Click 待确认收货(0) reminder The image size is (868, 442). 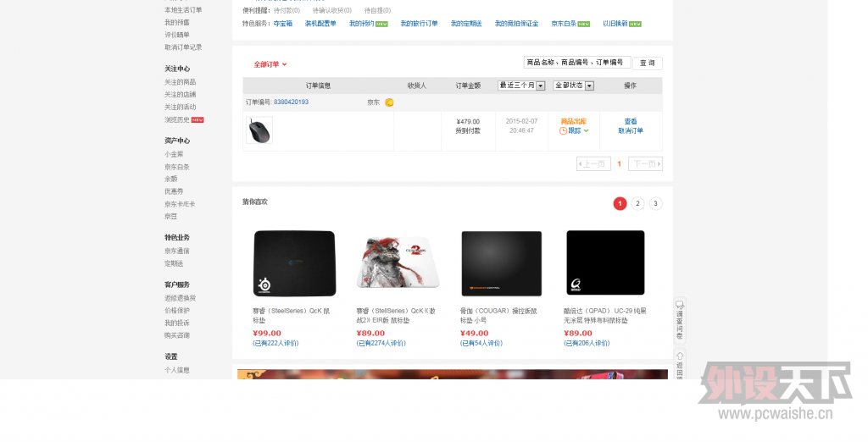[332, 10]
